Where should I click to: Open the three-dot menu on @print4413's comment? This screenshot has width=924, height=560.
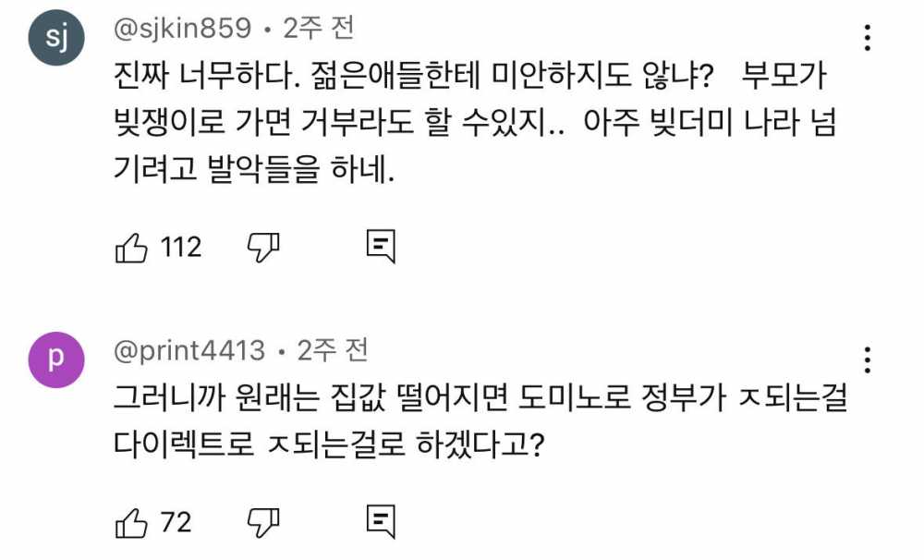tap(867, 359)
